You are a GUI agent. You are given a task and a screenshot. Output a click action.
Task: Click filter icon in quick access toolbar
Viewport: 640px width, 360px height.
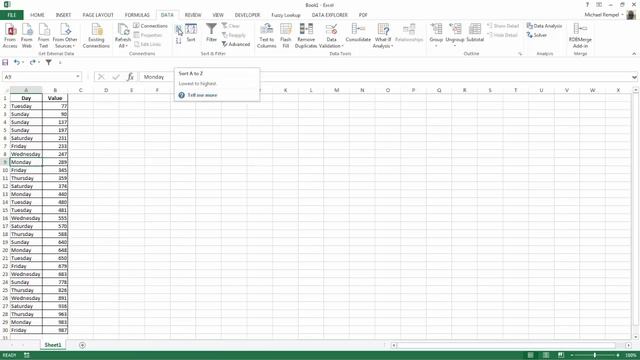(x=49, y=62)
